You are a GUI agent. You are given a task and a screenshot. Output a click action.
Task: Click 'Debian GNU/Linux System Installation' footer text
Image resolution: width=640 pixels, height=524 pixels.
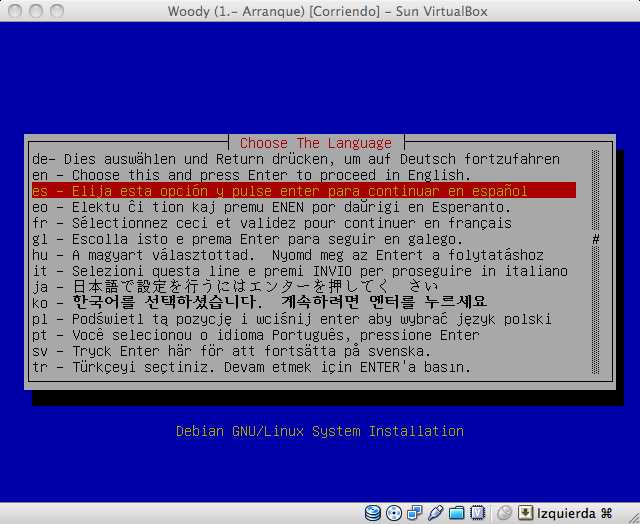click(x=320, y=431)
